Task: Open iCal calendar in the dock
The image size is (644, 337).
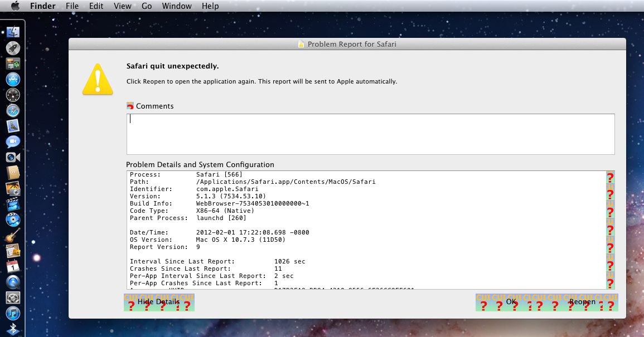Action: [13, 266]
